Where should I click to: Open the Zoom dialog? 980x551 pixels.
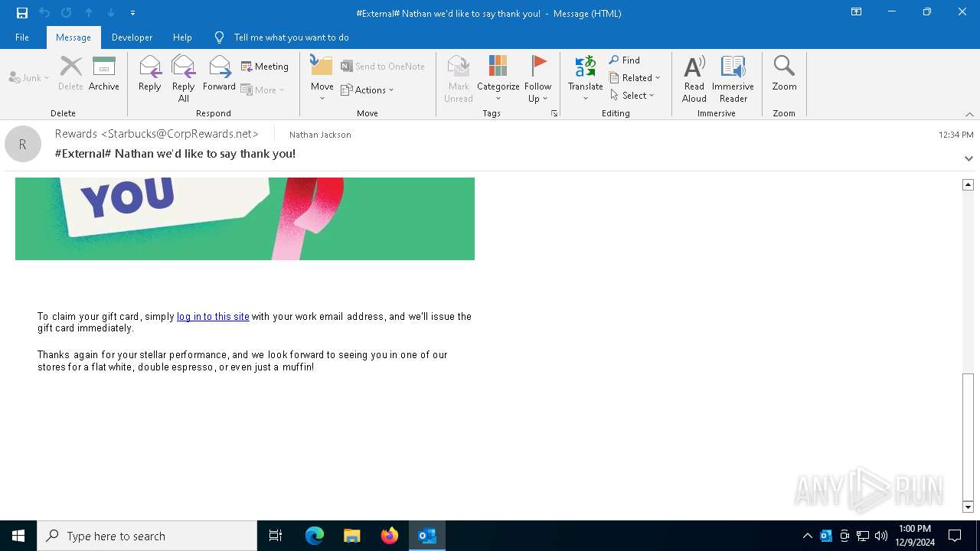784,74
